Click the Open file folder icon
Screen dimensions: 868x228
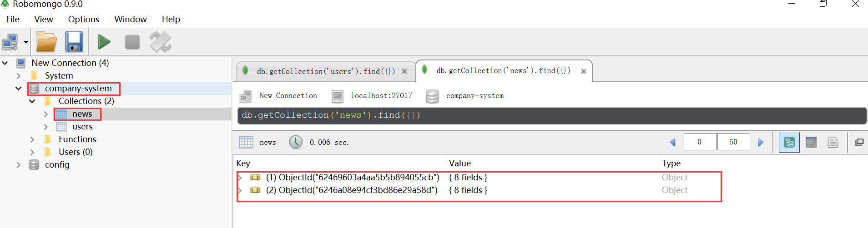pos(46,42)
